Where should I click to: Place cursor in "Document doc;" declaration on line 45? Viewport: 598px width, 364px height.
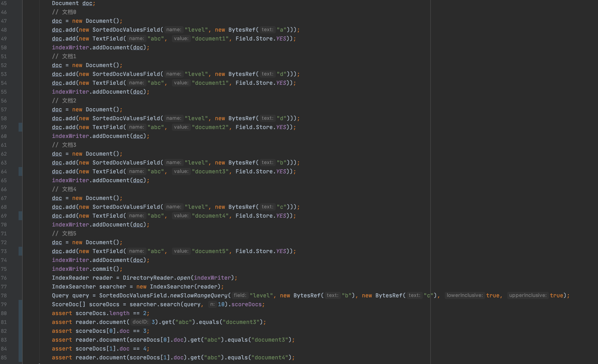click(73, 3)
